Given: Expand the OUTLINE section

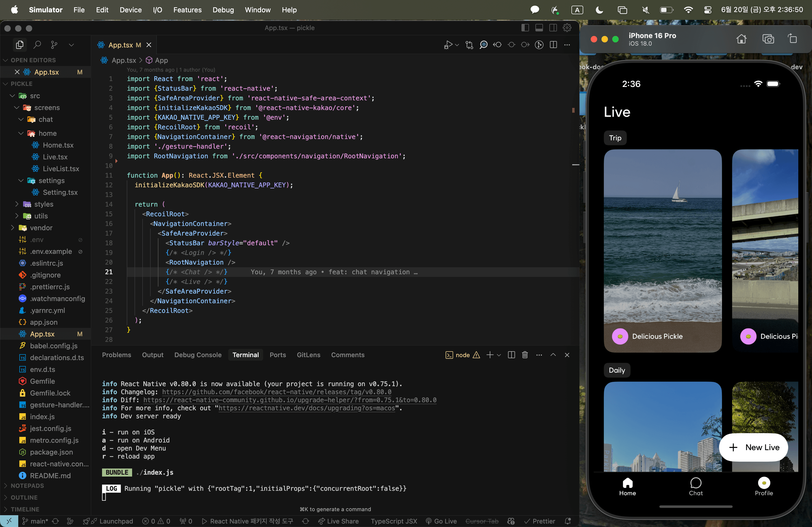Looking at the screenshot, I should coord(24,497).
